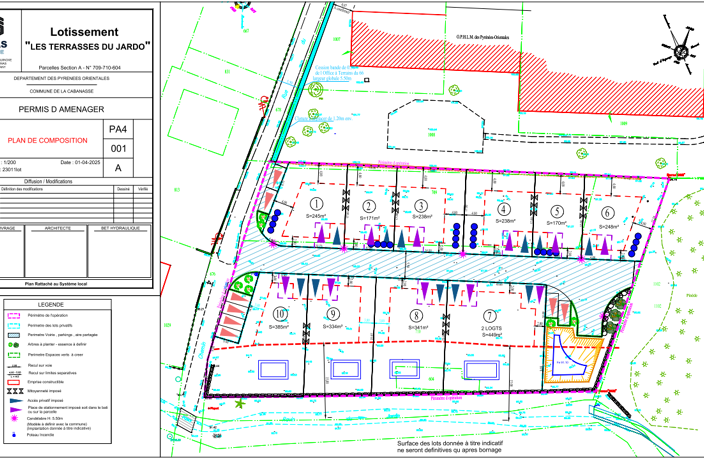The image size is (704, 458).
Task: Click the circled lot number 10
Action: 280,314
